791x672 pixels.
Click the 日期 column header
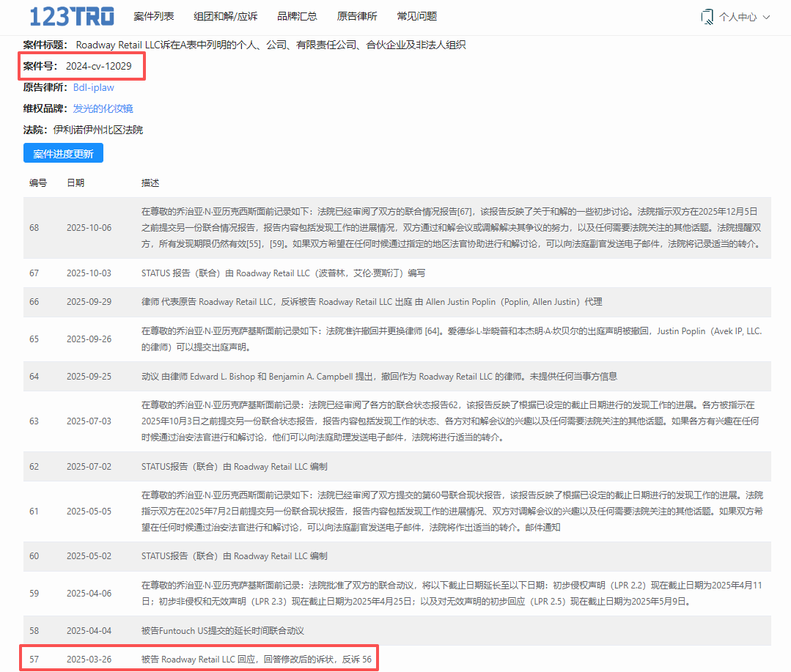(76, 182)
